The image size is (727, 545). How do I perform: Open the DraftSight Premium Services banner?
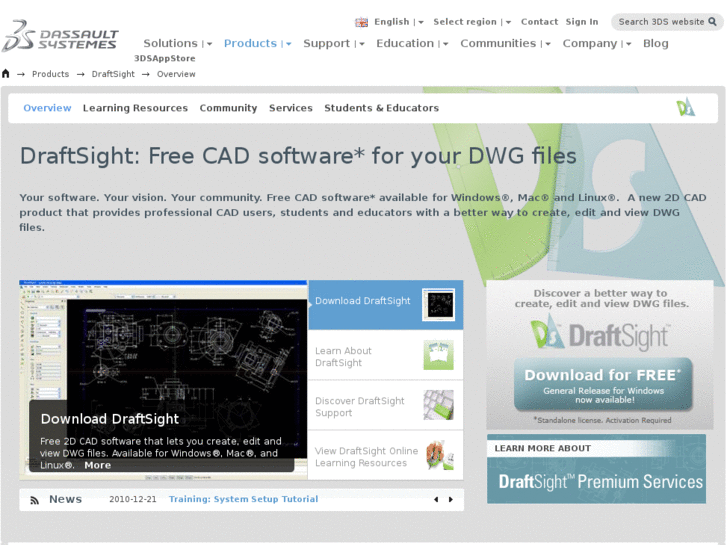click(x=596, y=469)
